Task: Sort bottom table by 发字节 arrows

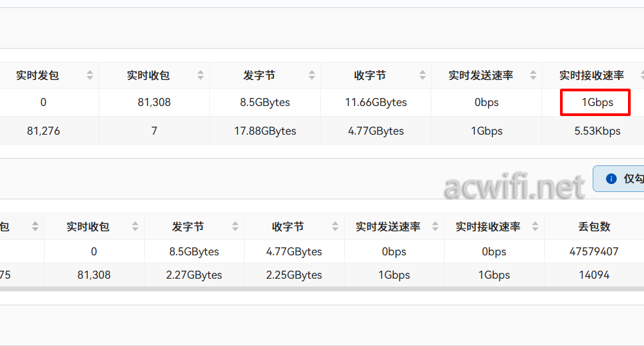Action: tap(235, 227)
